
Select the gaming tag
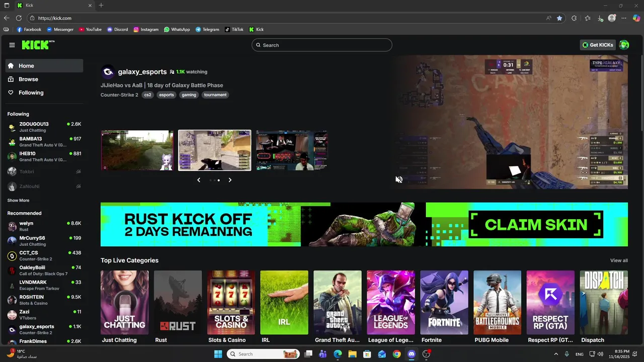click(189, 95)
